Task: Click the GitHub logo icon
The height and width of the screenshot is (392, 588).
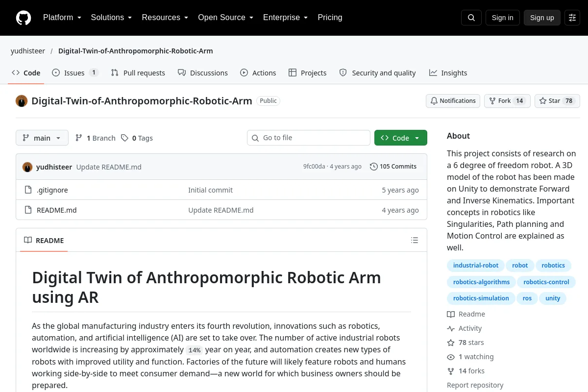Action: (x=24, y=18)
